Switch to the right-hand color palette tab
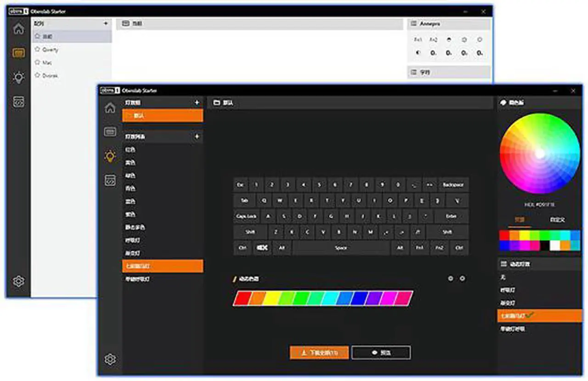Viewport: 588px width, 381px height. click(x=557, y=220)
